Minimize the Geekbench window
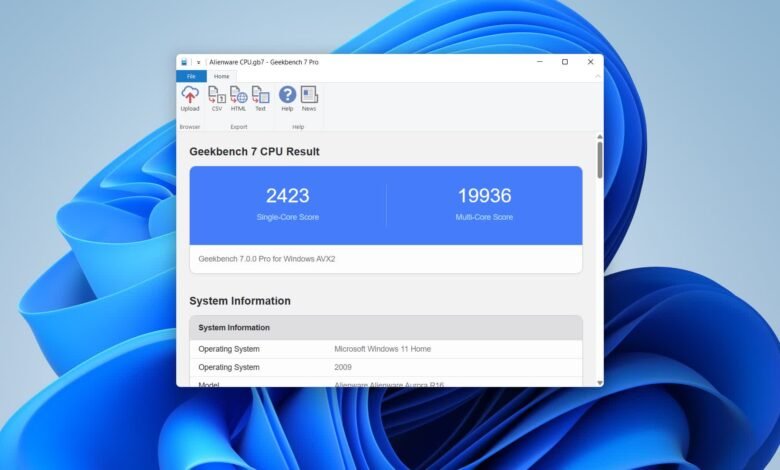 (x=540, y=62)
